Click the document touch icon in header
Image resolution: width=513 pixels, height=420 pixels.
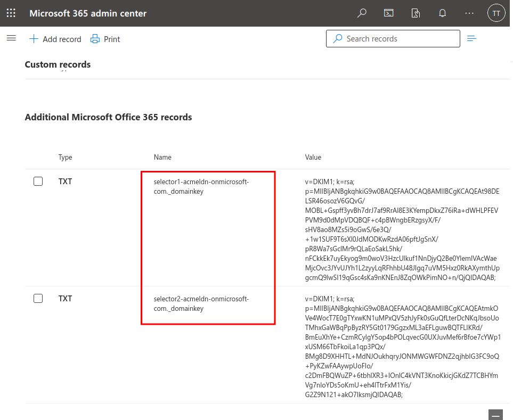point(416,13)
